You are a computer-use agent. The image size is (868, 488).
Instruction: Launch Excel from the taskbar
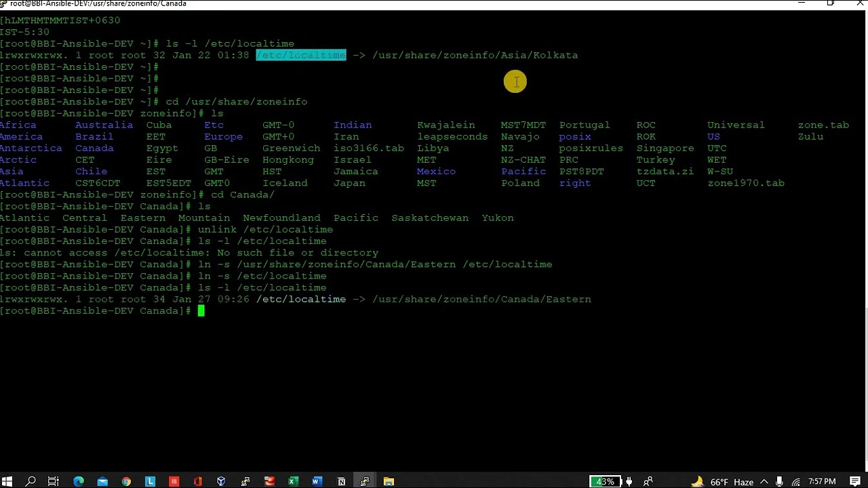[x=293, y=481]
